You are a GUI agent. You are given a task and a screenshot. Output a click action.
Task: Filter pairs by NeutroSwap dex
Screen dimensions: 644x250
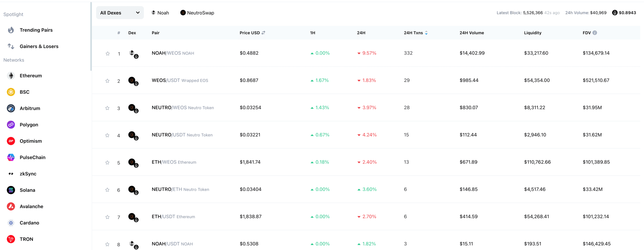tap(197, 13)
